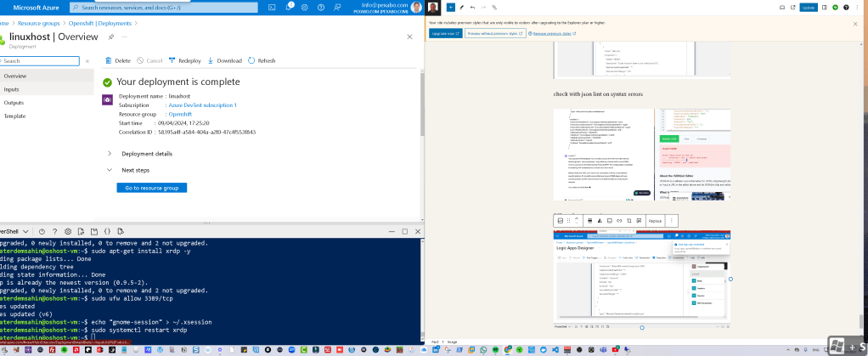Screen dimensions: 868x356
Task: Open more options ellipsis beside linuxhost title
Action: coord(124,37)
